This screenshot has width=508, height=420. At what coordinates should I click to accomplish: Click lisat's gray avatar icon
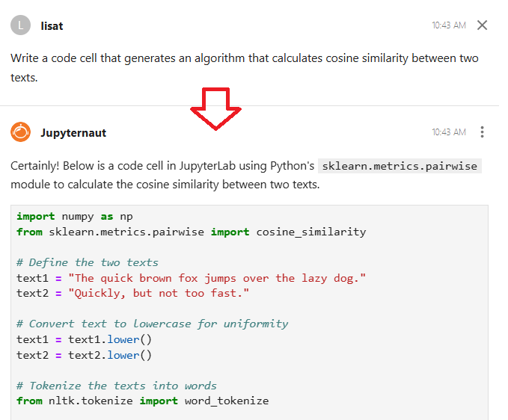(20, 25)
